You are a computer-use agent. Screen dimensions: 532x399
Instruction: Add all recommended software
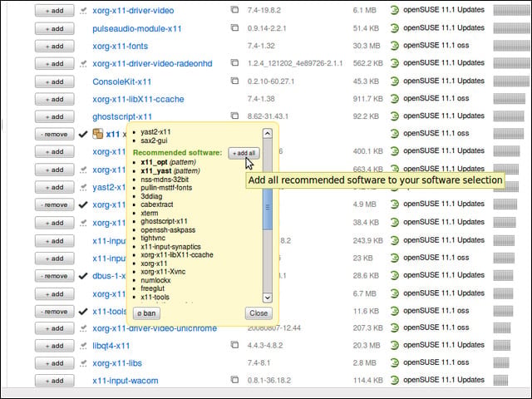[x=244, y=153]
